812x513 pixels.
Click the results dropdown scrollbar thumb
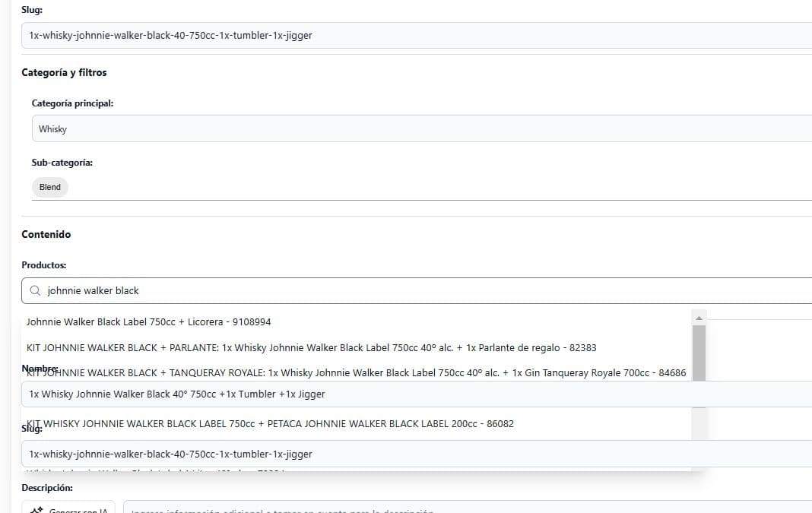[x=699, y=353]
